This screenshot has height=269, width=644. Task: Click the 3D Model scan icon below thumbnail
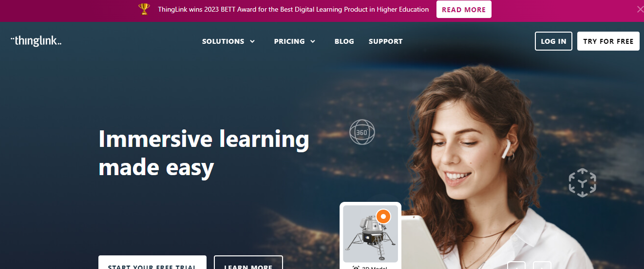356,268
